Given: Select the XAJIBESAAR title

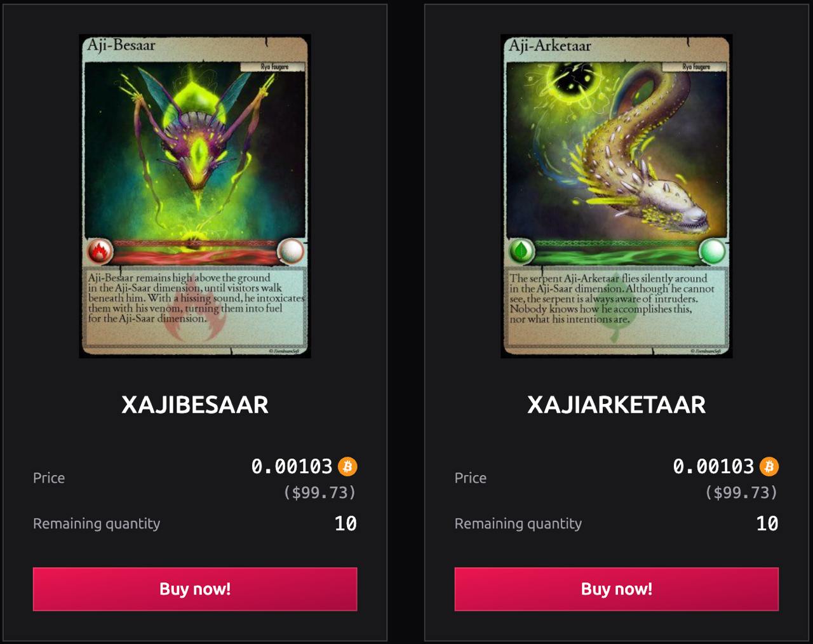Looking at the screenshot, I should point(195,405).
